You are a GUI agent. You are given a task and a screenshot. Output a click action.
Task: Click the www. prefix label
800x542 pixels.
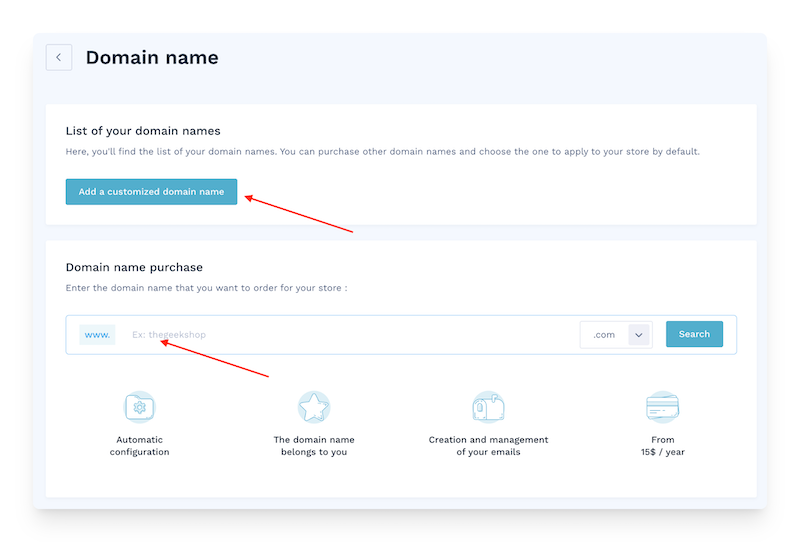tap(97, 335)
